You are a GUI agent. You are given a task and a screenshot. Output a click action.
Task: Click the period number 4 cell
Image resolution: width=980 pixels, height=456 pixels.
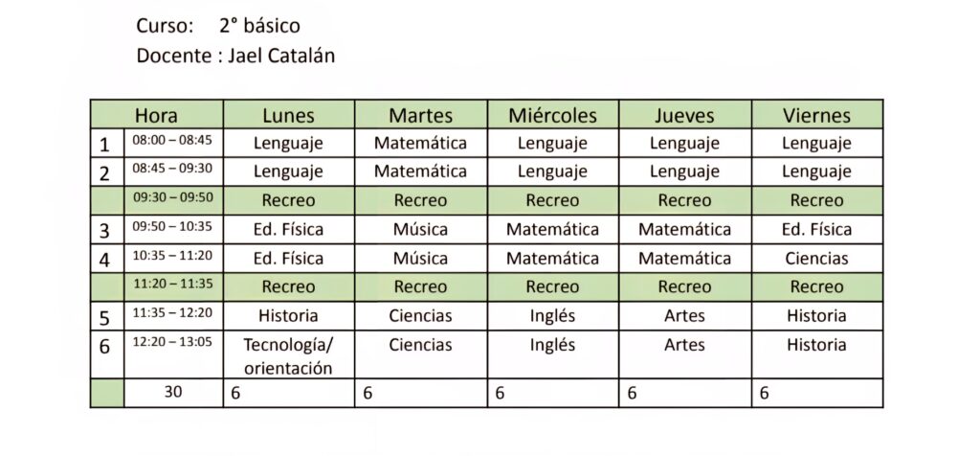(107, 259)
